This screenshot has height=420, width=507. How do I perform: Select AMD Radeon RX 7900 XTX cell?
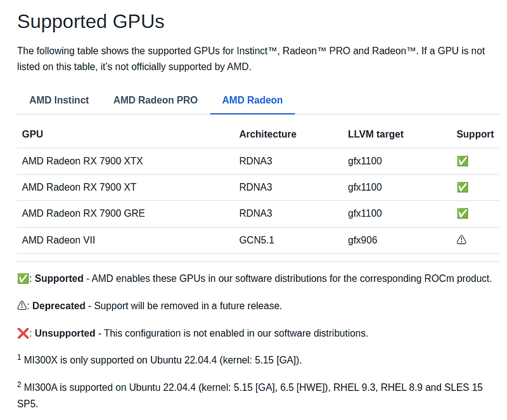82,161
